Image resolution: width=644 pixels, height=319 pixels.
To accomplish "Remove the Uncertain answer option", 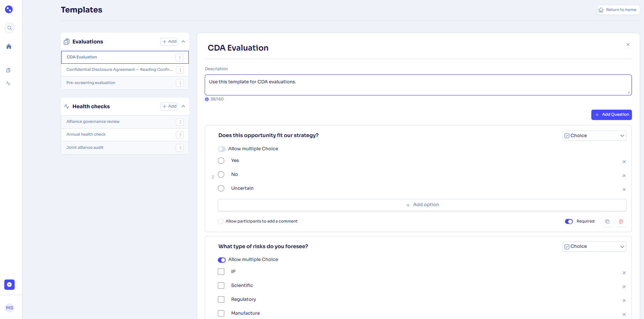I will (624, 189).
